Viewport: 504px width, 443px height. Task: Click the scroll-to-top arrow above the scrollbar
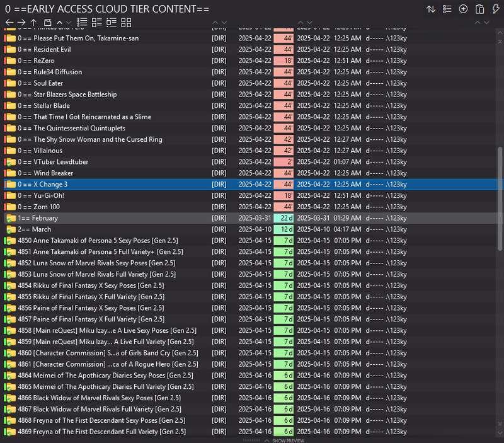[x=500, y=42]
